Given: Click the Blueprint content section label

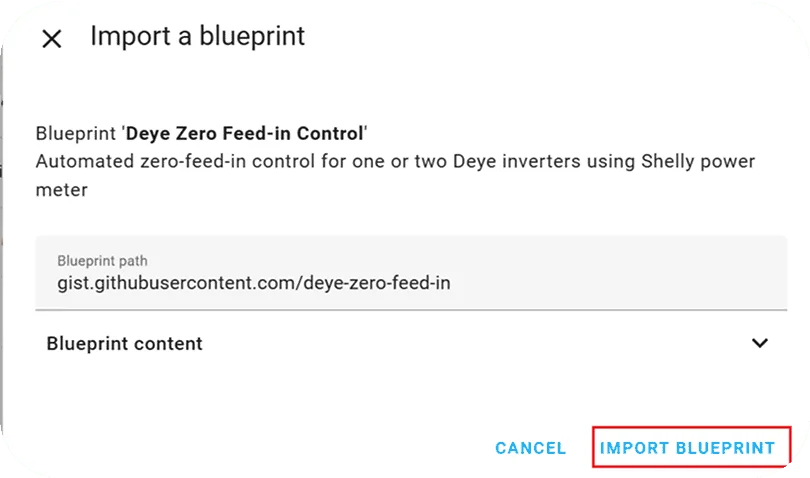Looking at the screenshot, I should (x=124, y=343).
